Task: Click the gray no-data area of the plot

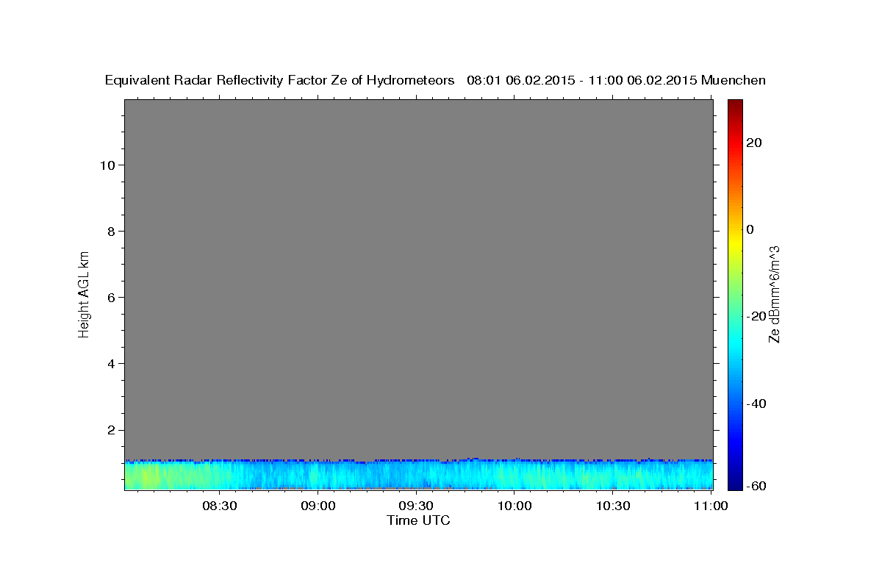Action: click(x=418, y=279)
